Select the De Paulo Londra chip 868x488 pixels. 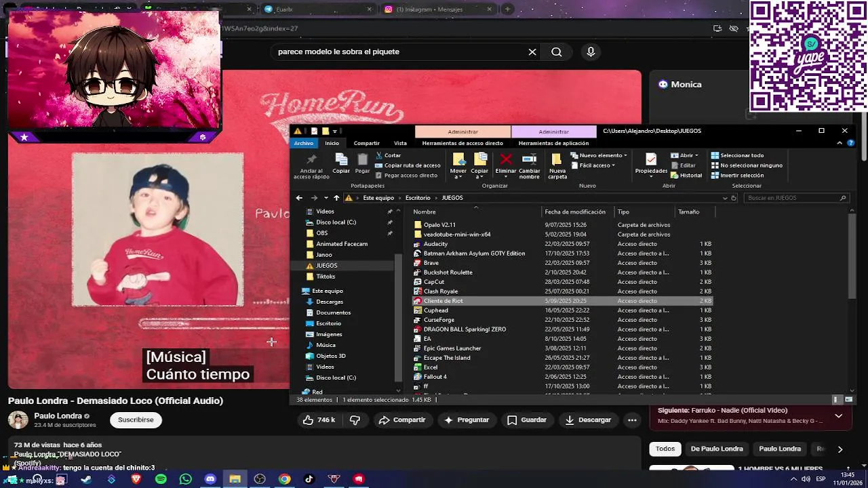pos(717,449)
